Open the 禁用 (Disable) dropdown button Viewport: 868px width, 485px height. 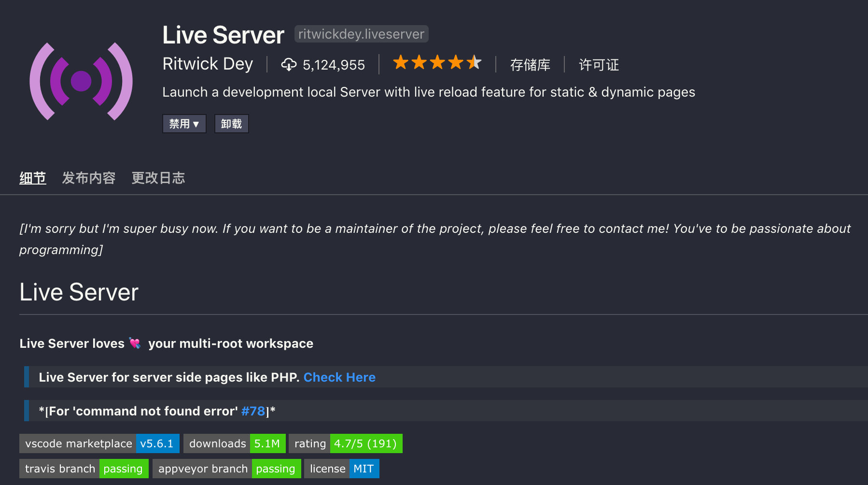tap(184, 124)
